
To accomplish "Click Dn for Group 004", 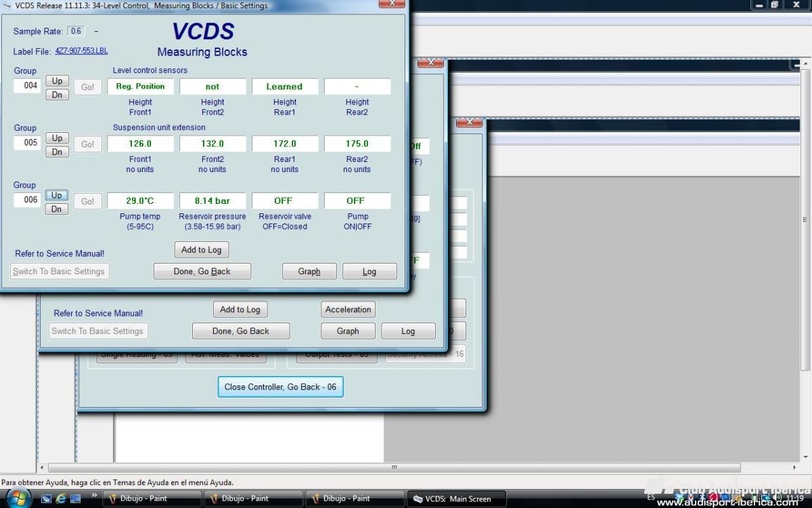I will click(x=58, y=95).
